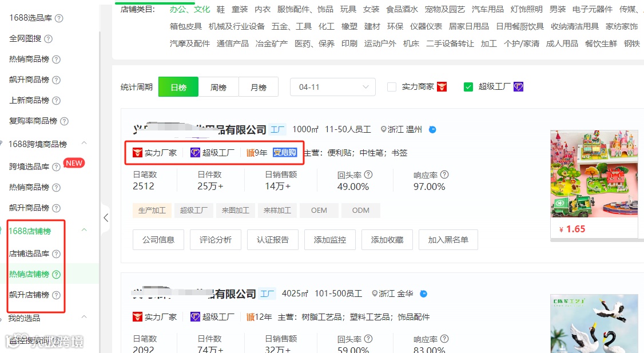
Task: Select 宠物及园艺 shop category
Action: pyautogui.click(x=445, y=10)
